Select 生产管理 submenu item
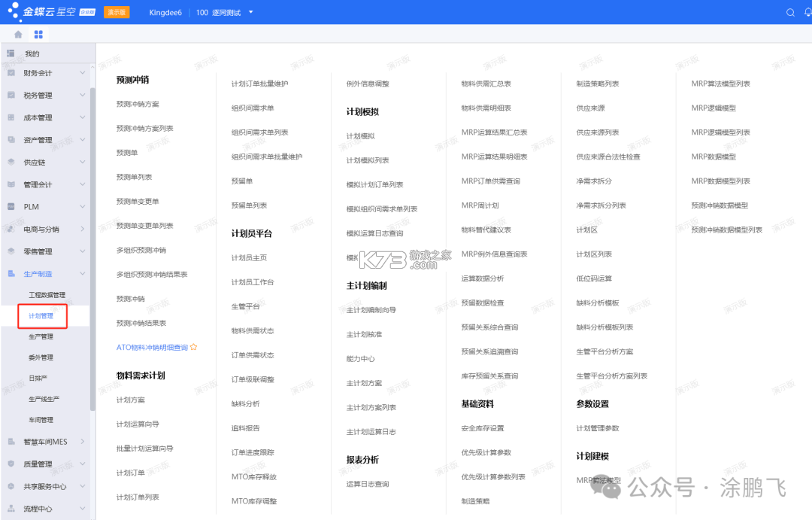The image size is (812, 520). click(41, 336)
